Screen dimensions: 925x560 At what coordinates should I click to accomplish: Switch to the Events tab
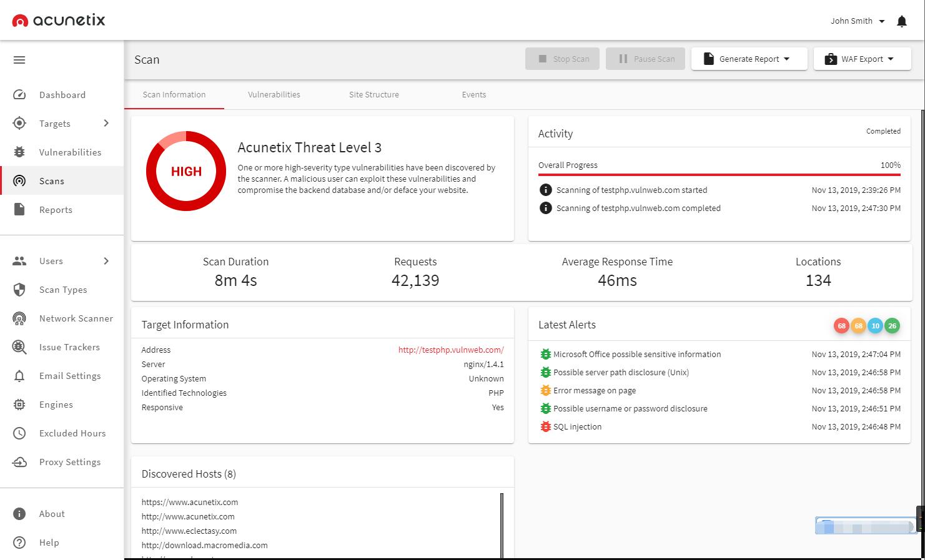474,95
